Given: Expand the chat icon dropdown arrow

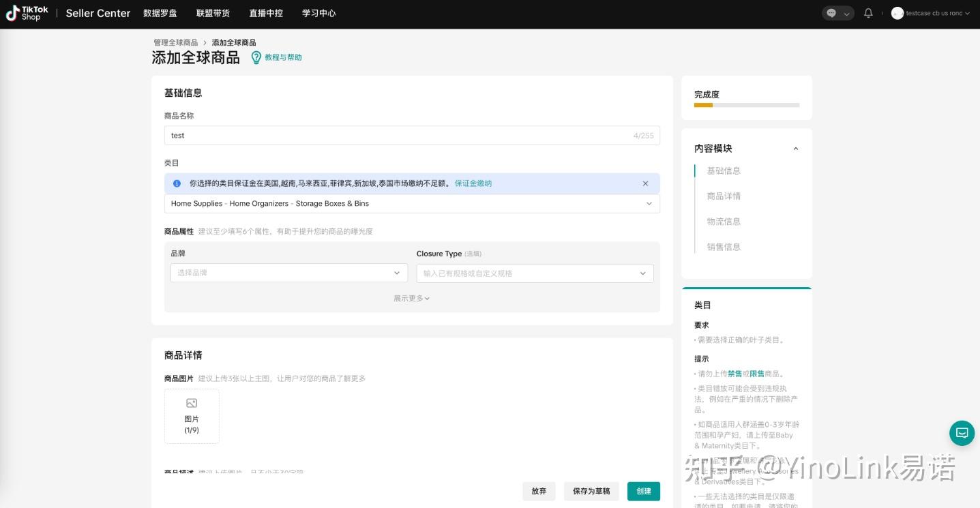Looking at the screenshot, I should pos(847,14).
